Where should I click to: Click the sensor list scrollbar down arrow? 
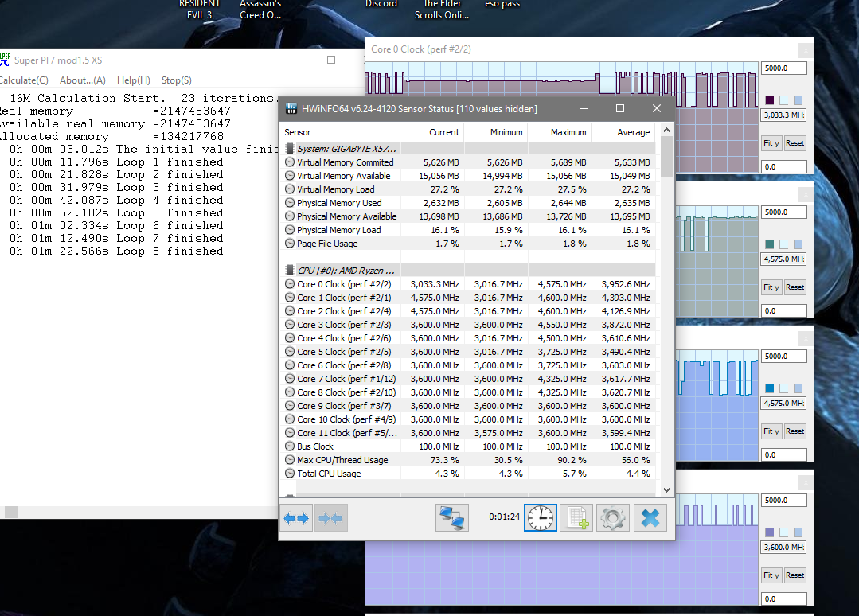click(x=666, y=490)
